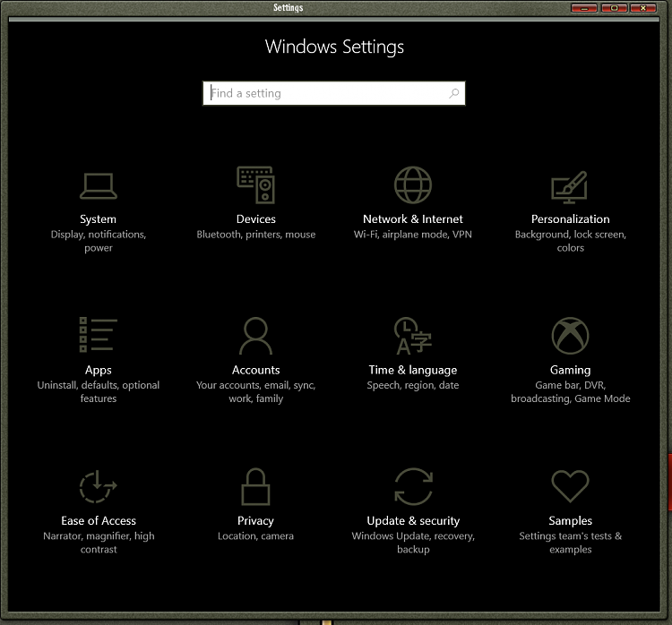Close the Settings window

click(x=642, y=8)
